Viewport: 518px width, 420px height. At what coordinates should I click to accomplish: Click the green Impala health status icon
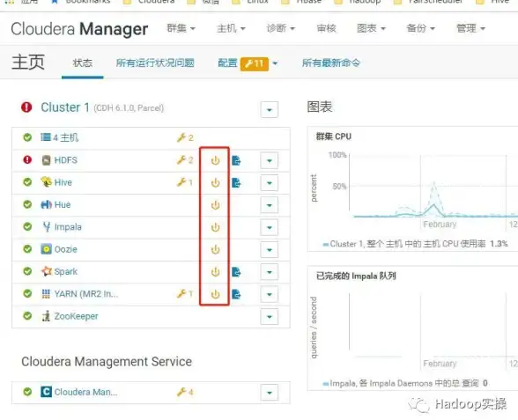[x=27, y=227]
